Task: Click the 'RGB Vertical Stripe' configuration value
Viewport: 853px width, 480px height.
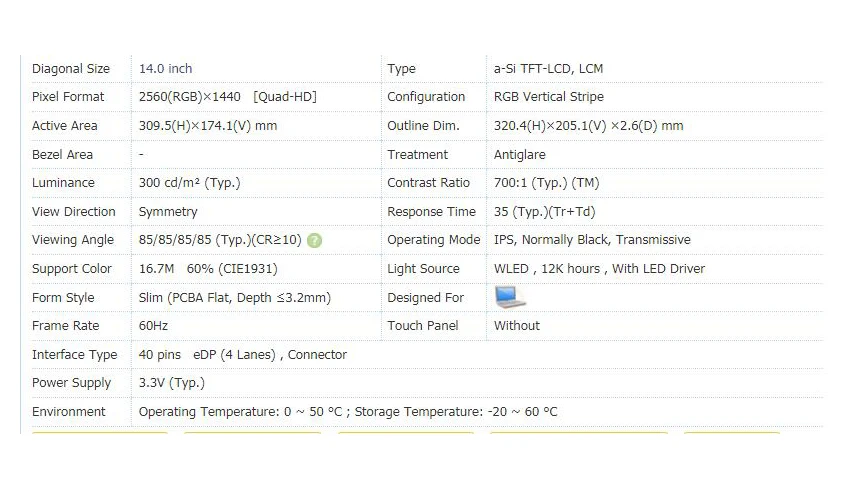Action: pos(549,97)
